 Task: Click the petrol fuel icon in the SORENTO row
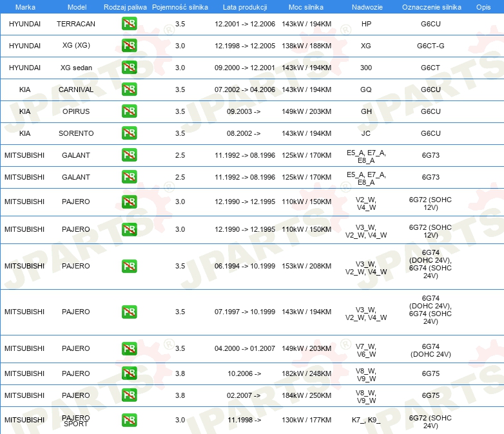[129, 133]
